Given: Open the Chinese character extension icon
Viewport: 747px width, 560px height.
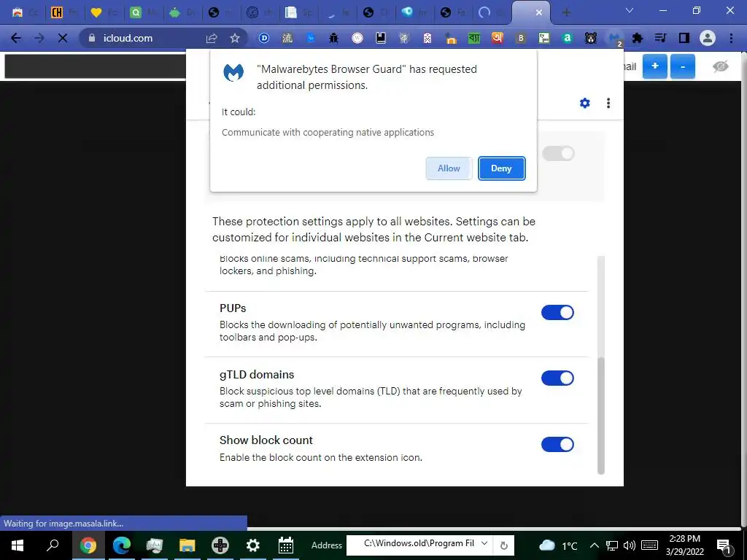Looking at the screenshot, I should 287,38.
